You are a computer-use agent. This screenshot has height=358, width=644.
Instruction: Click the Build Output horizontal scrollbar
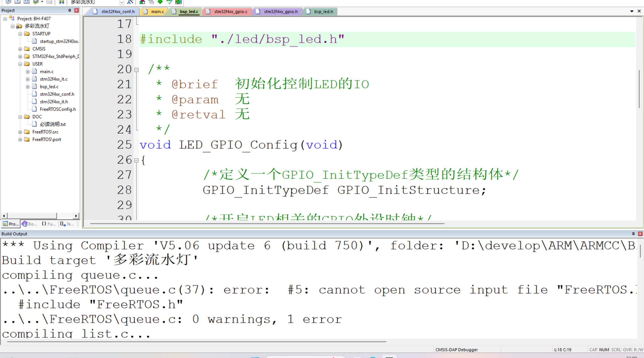coord(196,342)
